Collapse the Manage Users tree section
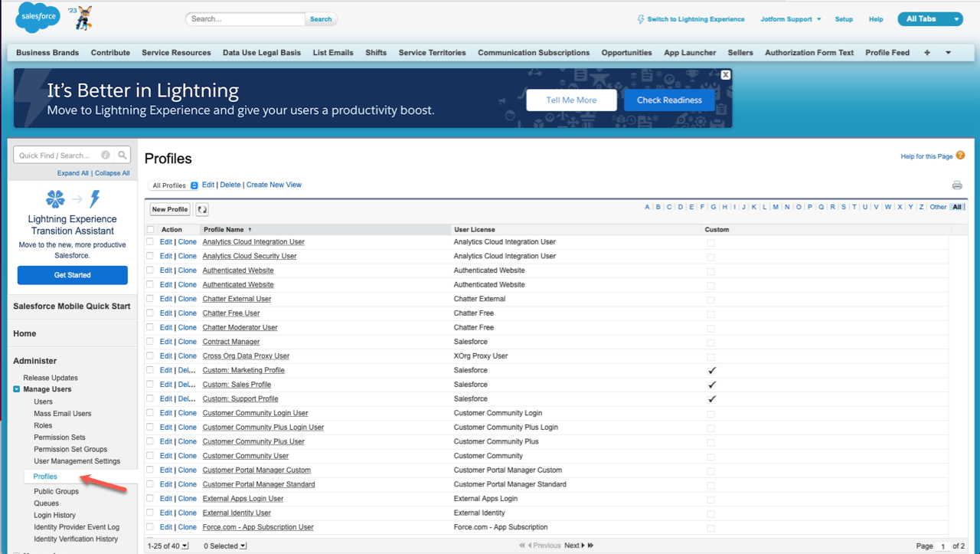Screen dimensions: 980x554 17,389
